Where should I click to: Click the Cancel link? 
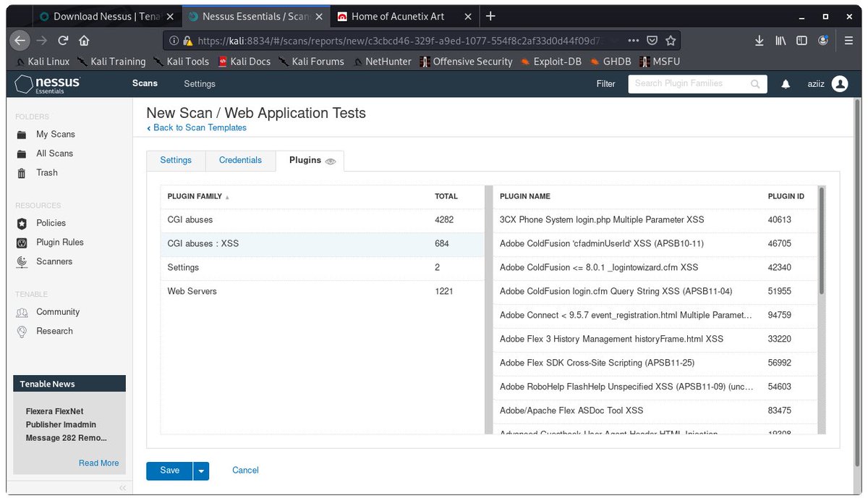coord(245,471)
